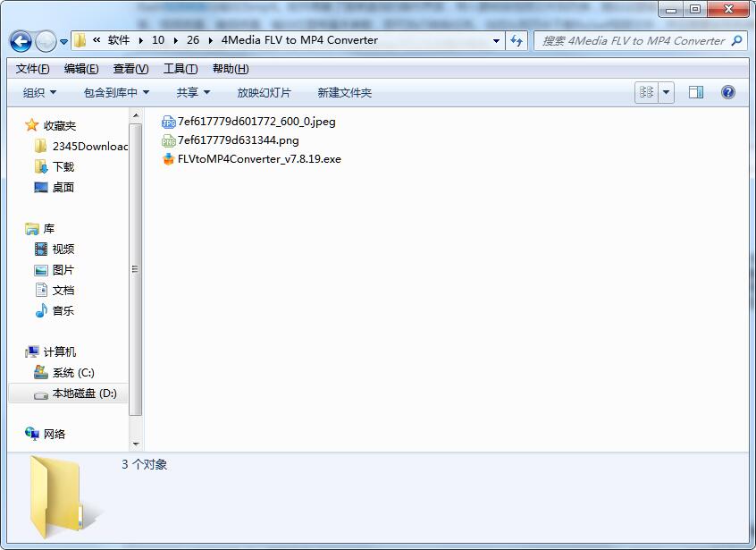Select the file name 7ef617779d601772_600_0.jpeg

tap(256, 122)
